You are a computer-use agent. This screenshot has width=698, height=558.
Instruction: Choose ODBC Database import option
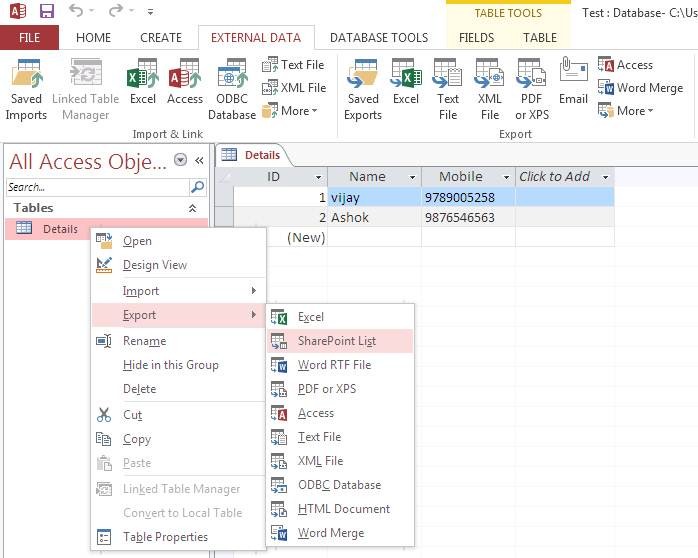pyautogui.click(x=231, y=89)
